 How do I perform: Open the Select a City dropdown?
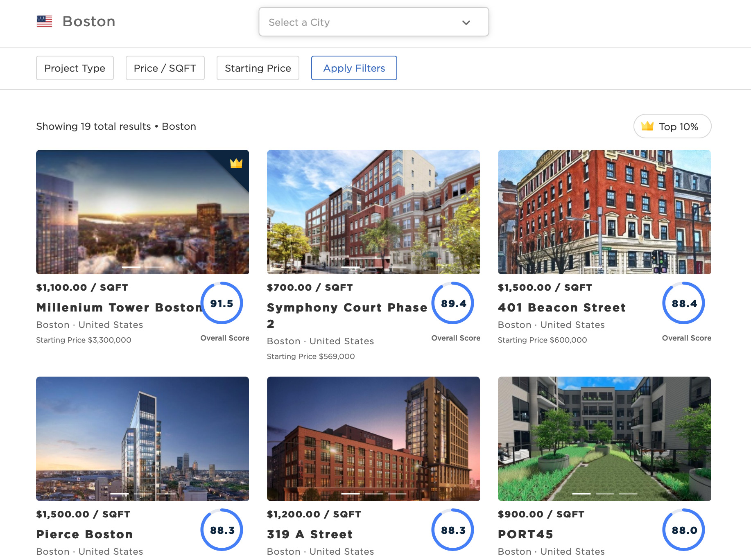373,22
